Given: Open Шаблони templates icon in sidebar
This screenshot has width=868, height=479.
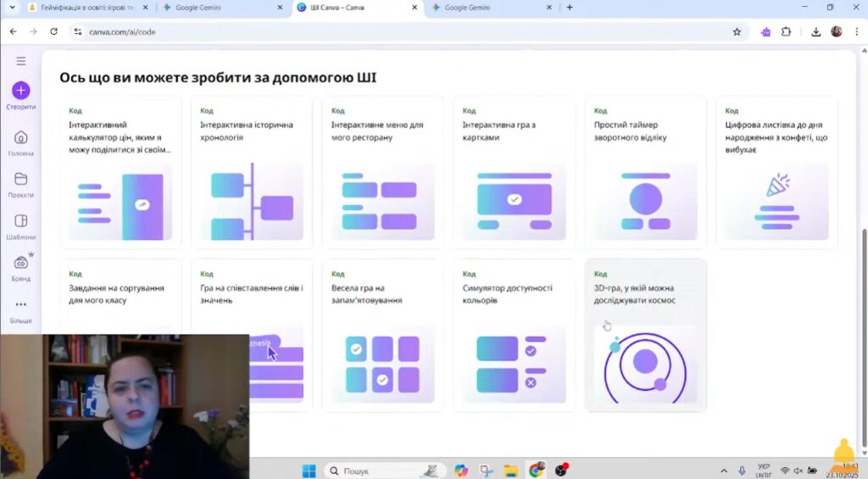Looking at the screenshot, I should tap(20, 221).
